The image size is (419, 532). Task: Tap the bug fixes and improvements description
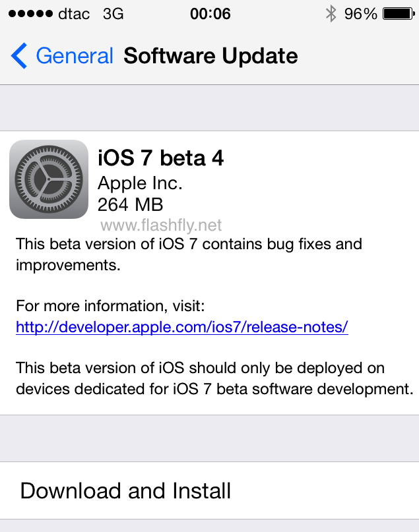(189, 253)
